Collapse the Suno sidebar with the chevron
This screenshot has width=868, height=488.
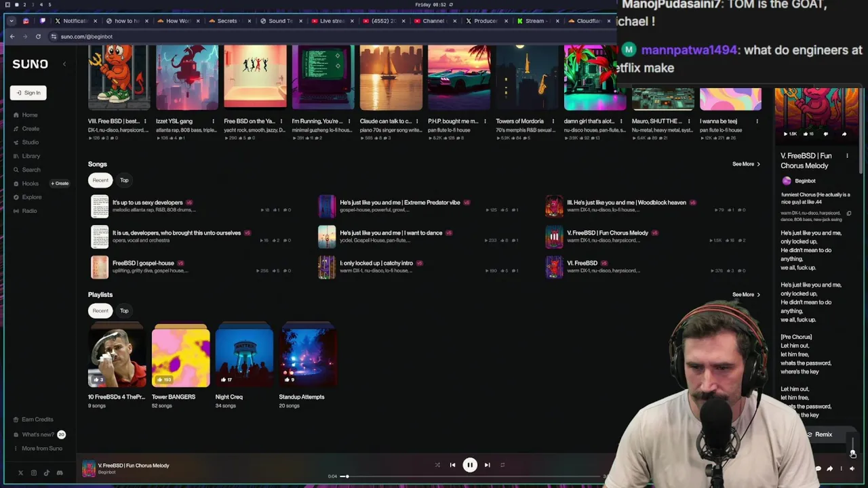tap(64, 64)
